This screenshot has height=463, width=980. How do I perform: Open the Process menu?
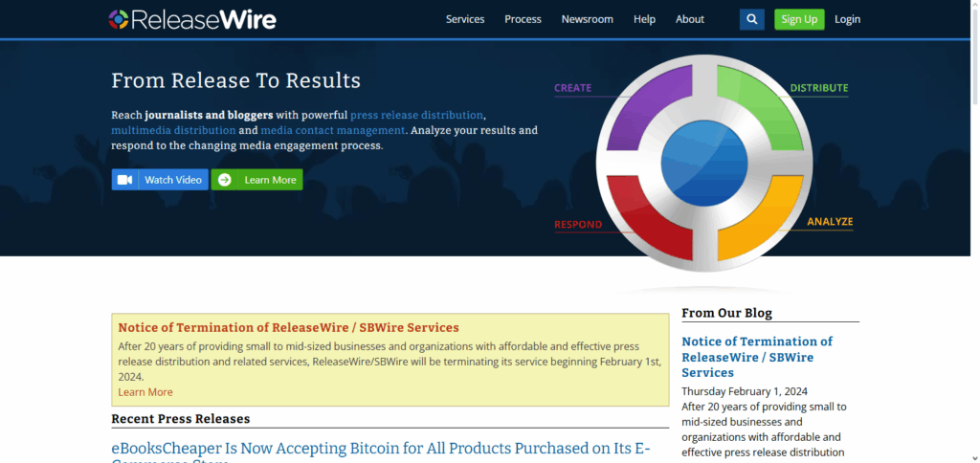pos(523,19)
